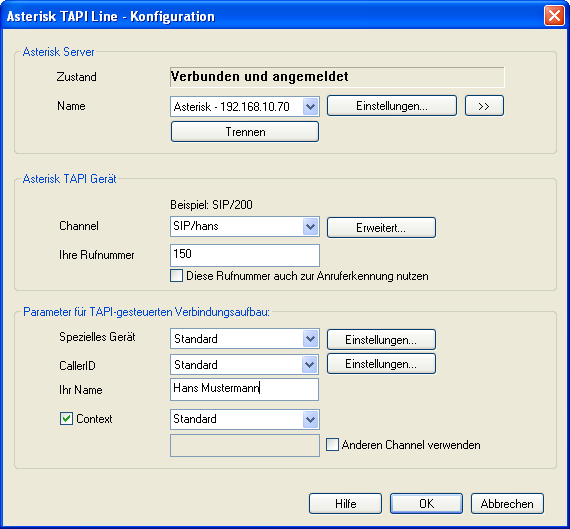Image resolution: width=570 pixels, height=529 pixels.
Task: Click Einstellungen button beside Spezielles Gerät
Action: 381,340
